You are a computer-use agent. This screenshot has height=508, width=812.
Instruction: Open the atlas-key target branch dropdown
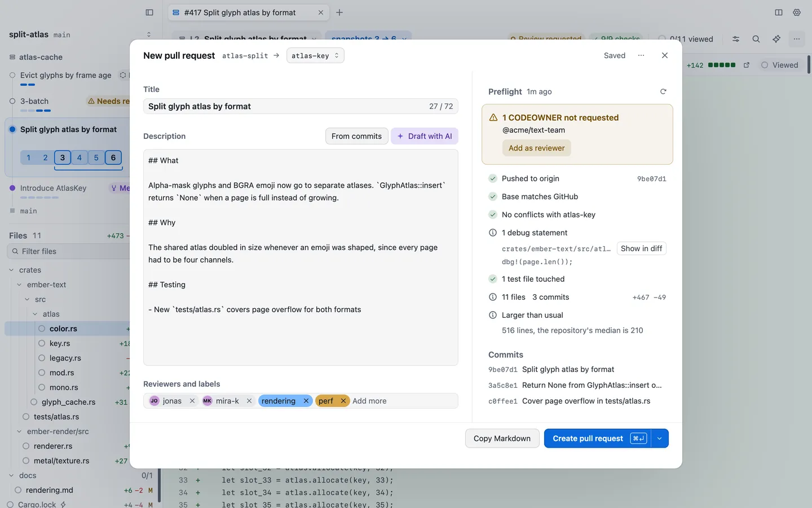point(315,55)
